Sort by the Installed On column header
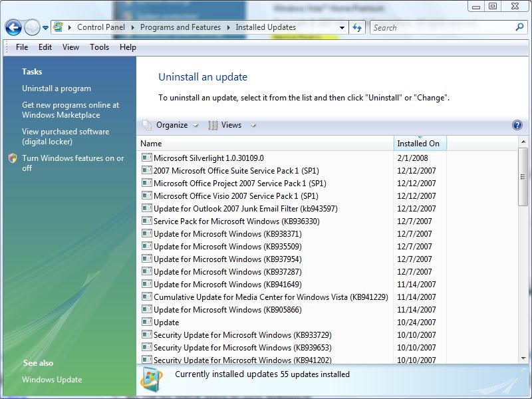The width and height of the screenshot is (532, 399). (x=420, y=144)
